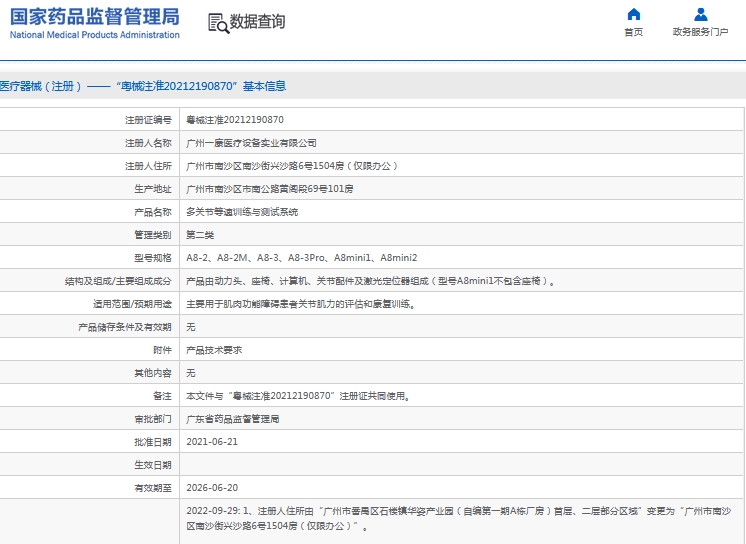
Task: Click the 批准日期 label
Action: coord(153,442)
